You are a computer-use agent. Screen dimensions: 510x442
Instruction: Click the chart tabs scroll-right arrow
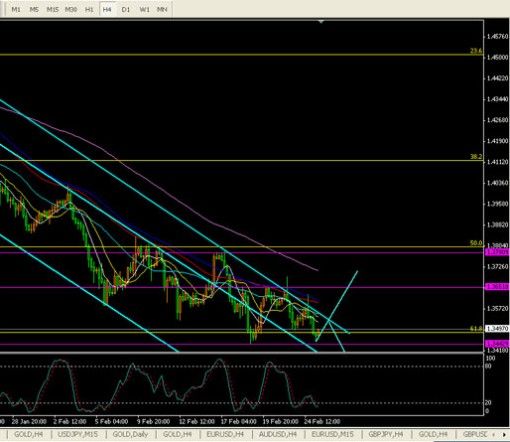(x=504, y=435)
